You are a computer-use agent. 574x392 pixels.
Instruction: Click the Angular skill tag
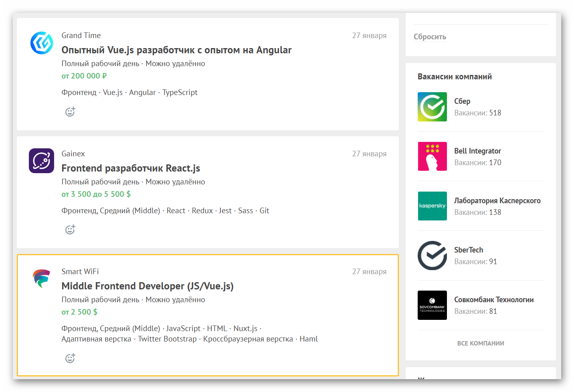pos(142,93)
